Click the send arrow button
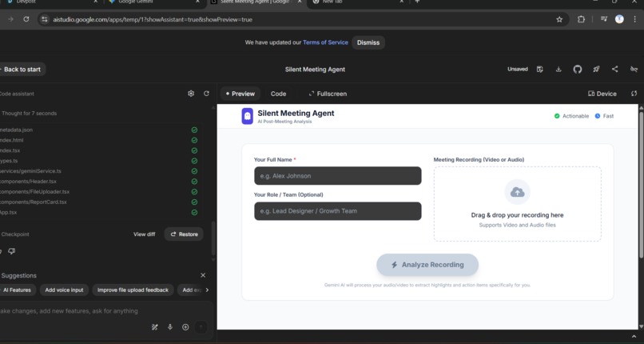 [x=201, y=327]
